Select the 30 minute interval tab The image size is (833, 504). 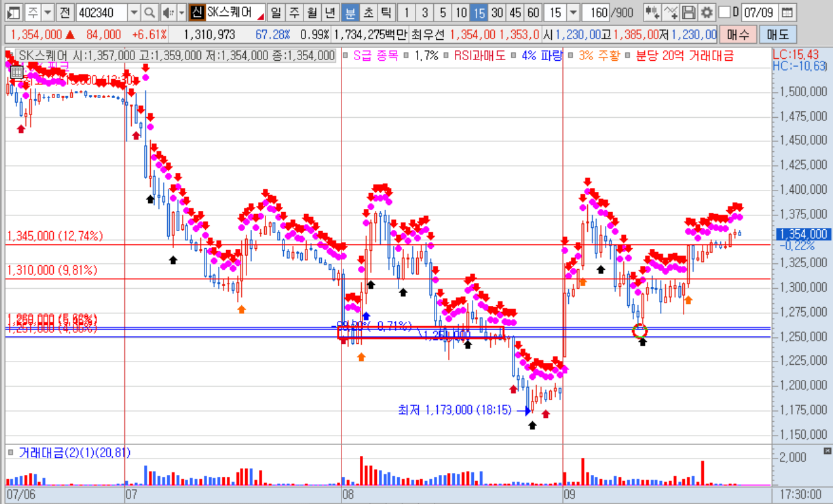point(497,12)
